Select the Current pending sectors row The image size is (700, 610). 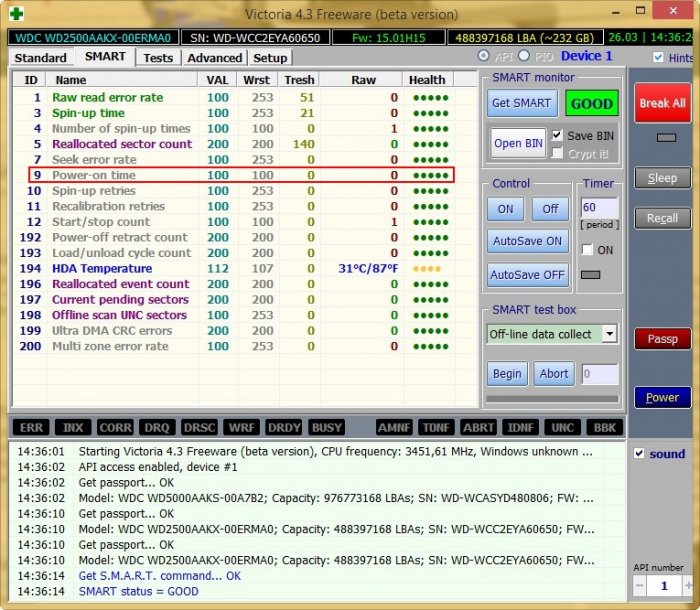[234, 300]
